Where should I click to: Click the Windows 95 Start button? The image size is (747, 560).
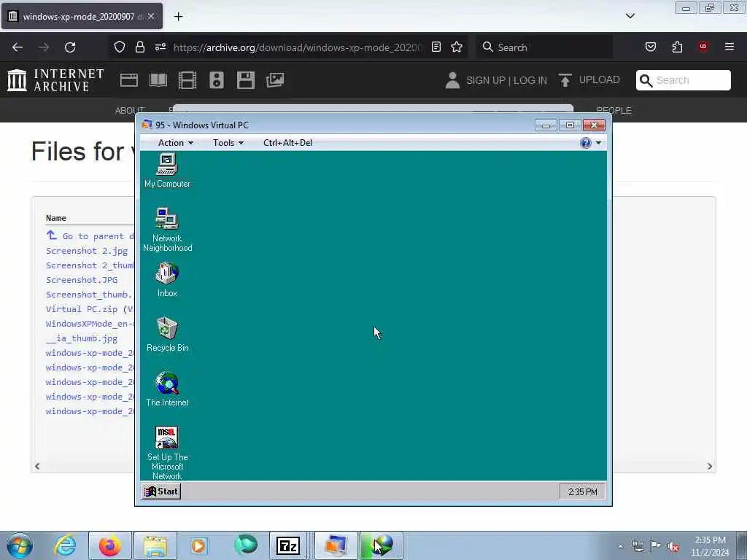coord(161,491)
